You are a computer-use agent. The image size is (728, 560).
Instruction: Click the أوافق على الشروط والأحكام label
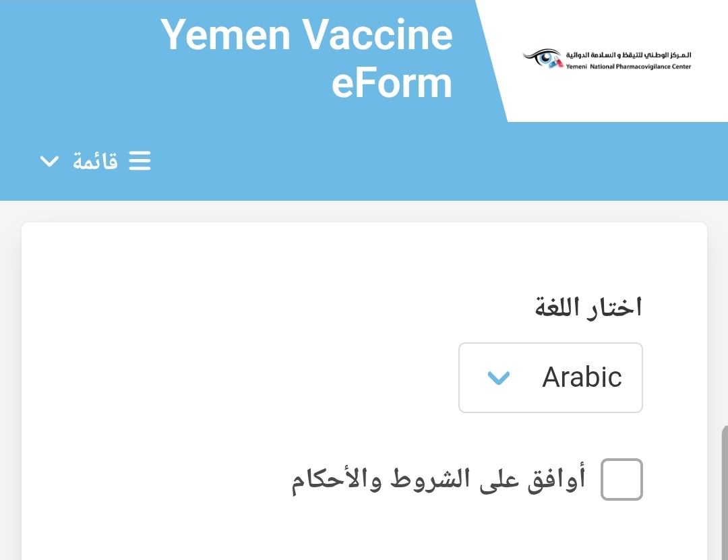tap(439, 480)
